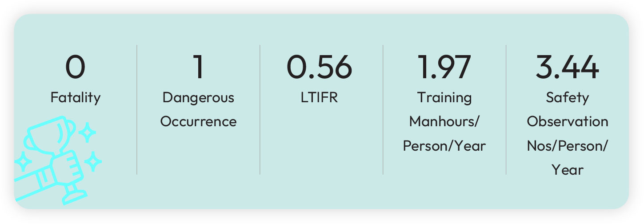This screenshot has height=224, width=644.
Task: Select the 0.56 value
Action: (x=319, y=68)
